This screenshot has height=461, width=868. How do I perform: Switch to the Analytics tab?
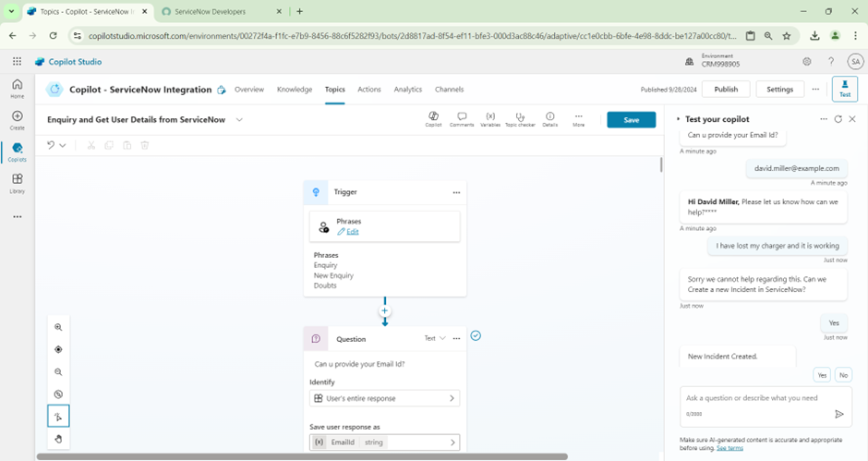point(407,90)
